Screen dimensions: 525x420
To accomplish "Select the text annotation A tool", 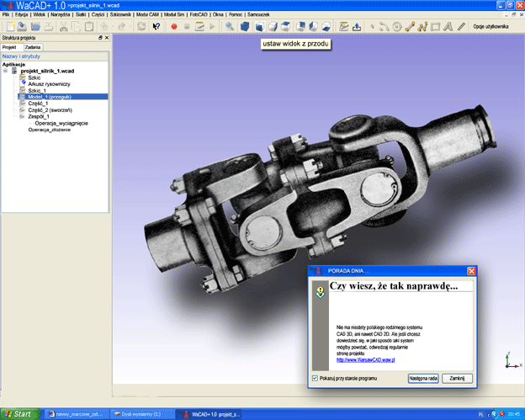I will pyautogui.click(x=448, y=26).
